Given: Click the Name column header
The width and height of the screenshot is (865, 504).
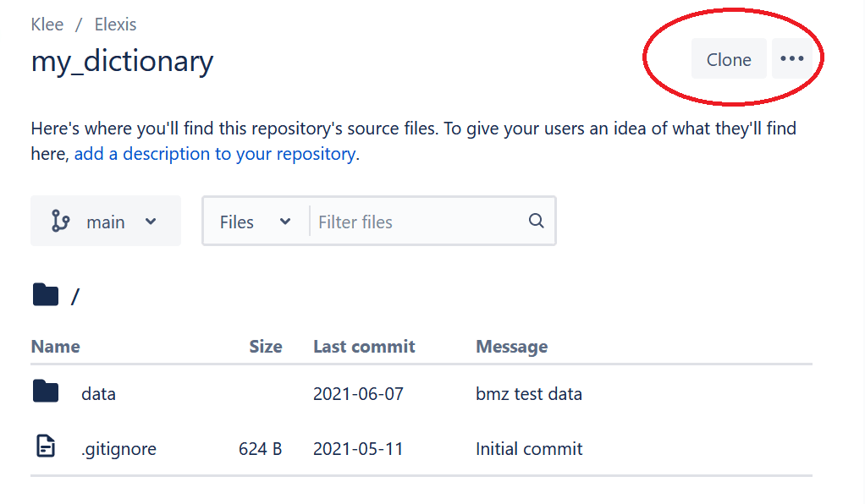Looking at the screenshot, I should coord(55,347).
